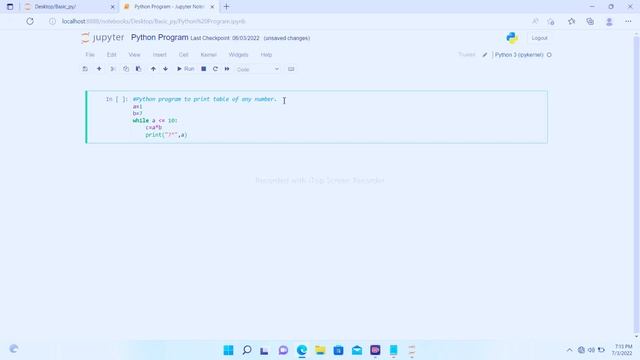Insert a cell below with the plus icon

(x=99, y=69)
